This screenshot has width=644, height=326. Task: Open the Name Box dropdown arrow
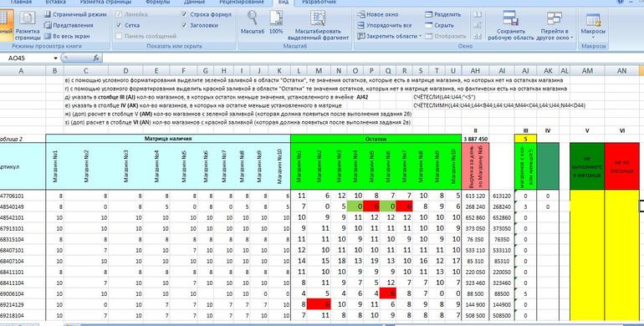pyautogui.click(x=55, y=59)
